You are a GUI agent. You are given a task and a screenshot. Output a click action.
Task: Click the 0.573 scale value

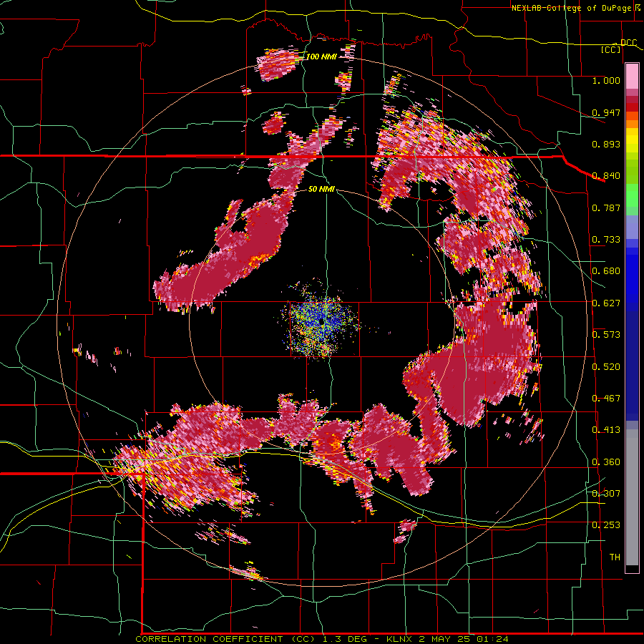(x=606, y=335)
